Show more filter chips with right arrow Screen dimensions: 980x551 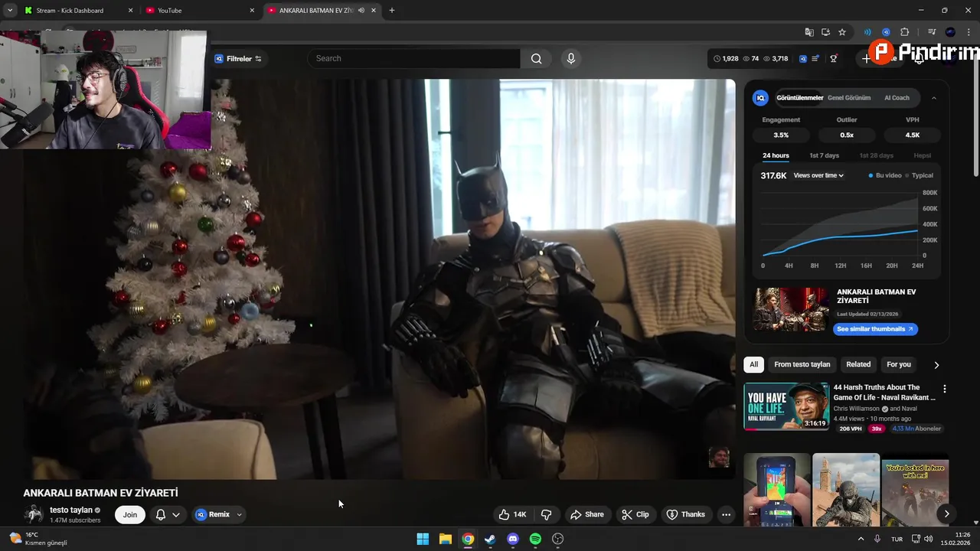(936, 365)
